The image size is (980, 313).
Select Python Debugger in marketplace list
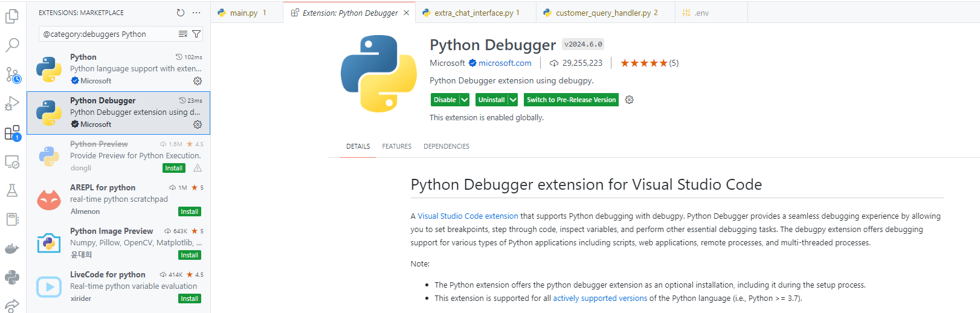(118, 112)
